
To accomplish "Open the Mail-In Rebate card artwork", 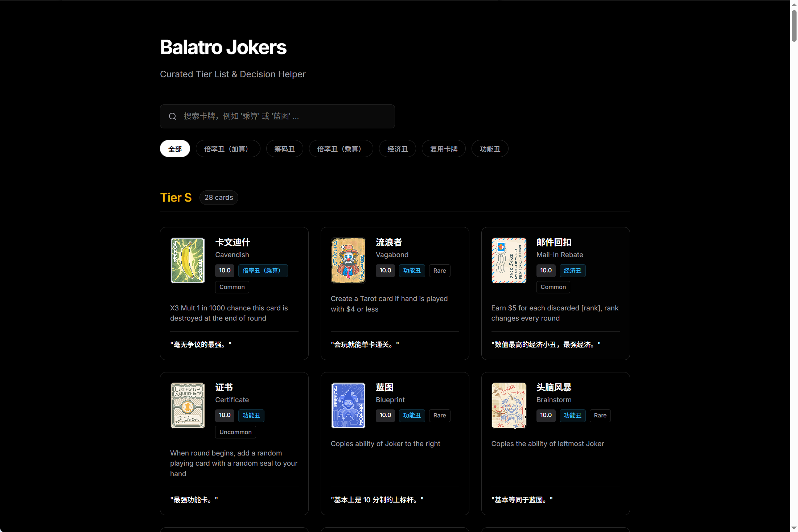I will [x=509, y=260].
